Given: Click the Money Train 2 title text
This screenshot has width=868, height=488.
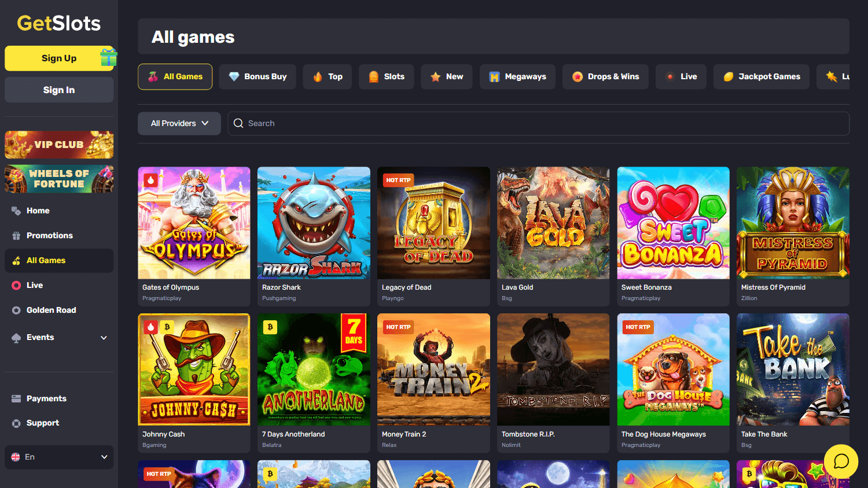Looking at the screenshot, I should [x=404, y=434].
